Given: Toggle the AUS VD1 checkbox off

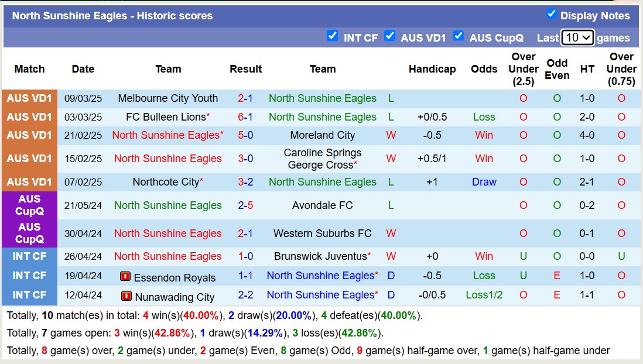Looking at the screenshot, I should tap(390, 36).
